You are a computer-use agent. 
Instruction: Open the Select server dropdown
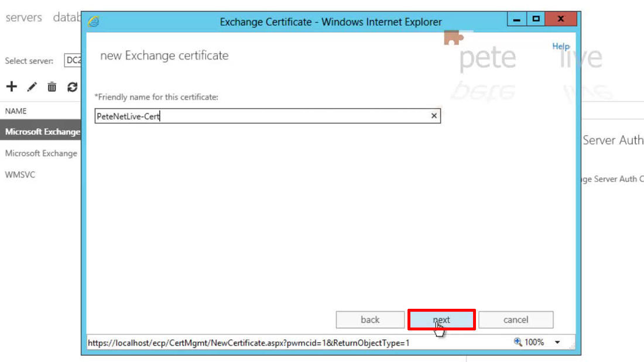coord(73,60)
